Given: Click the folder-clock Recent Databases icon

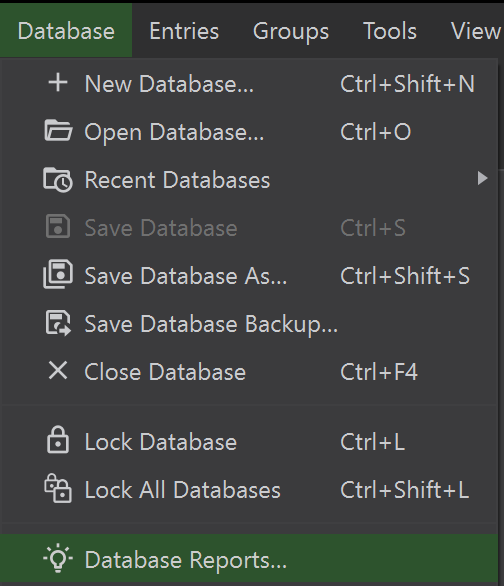Looking at the screenshot, I should 58,179.
